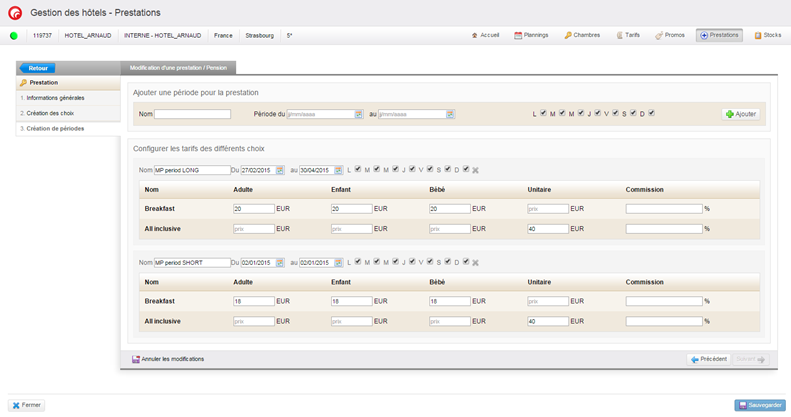Uncheck Sunday (D) for the new period
The image size is (791, 417).
651,113
